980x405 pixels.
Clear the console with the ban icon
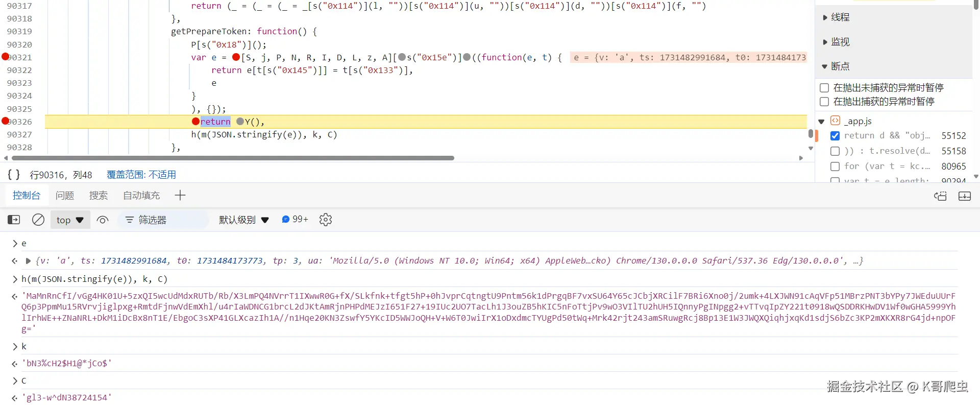pos(38,220)
